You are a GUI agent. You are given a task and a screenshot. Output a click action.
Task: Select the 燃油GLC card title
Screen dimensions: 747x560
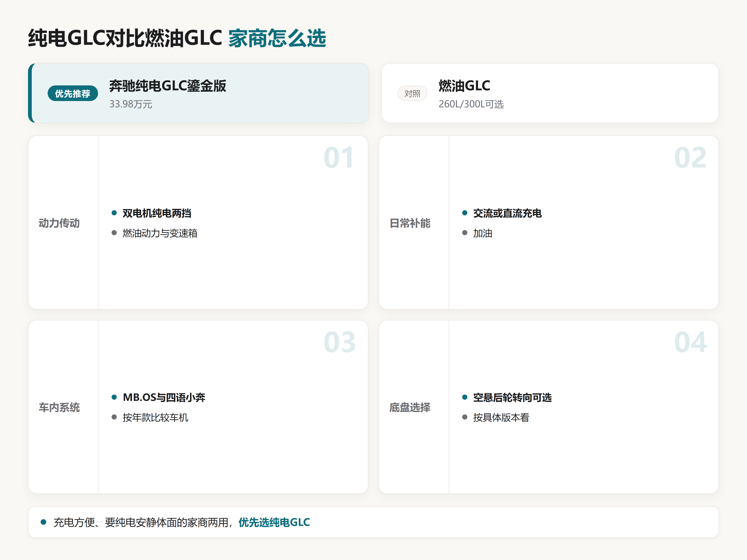click(464, 86)
